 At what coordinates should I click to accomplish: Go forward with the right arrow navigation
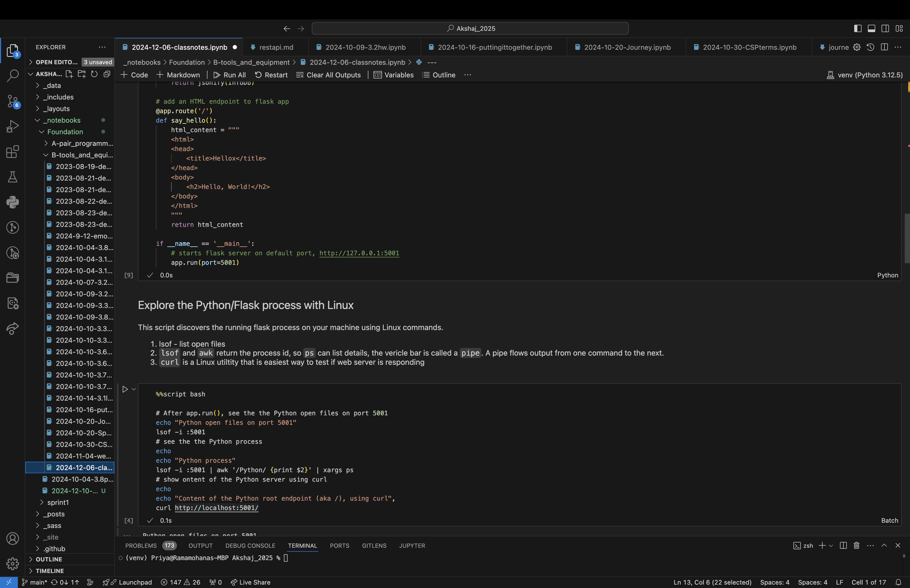300,29
